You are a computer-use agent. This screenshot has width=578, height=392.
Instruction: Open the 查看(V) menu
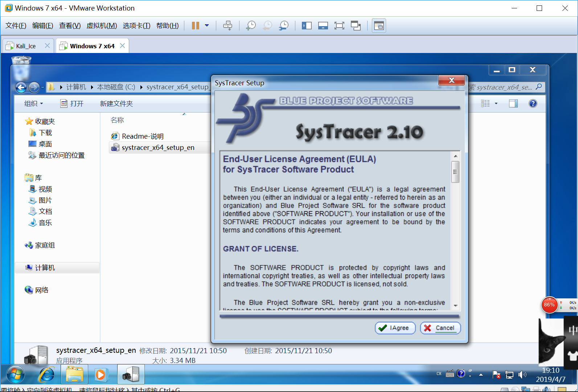[x=70, y=25]
